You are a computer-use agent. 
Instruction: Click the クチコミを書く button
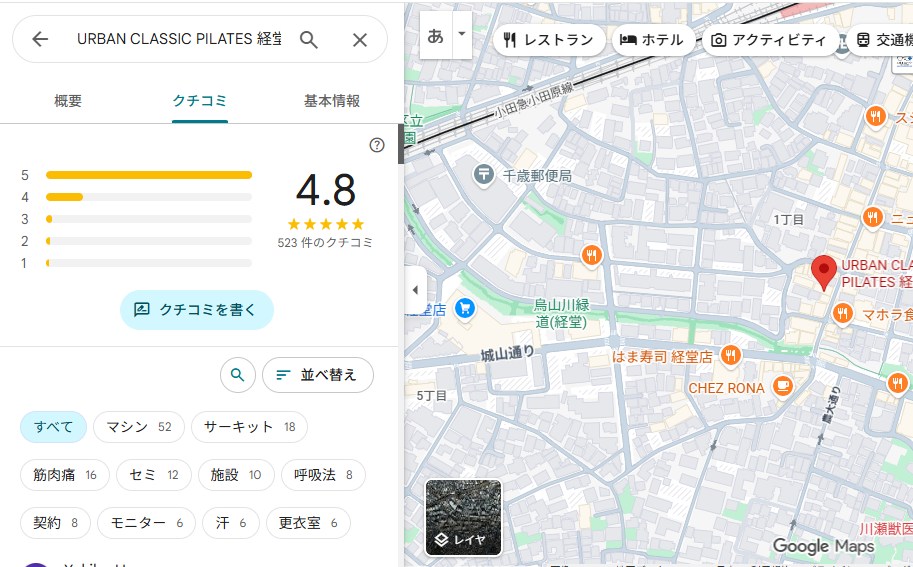(196, 310)
